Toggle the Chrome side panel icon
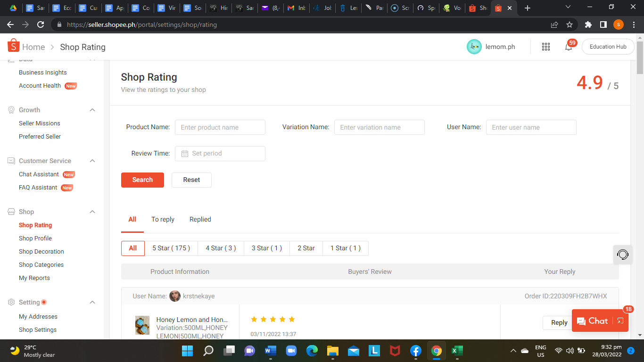 (x=603, y=25)
